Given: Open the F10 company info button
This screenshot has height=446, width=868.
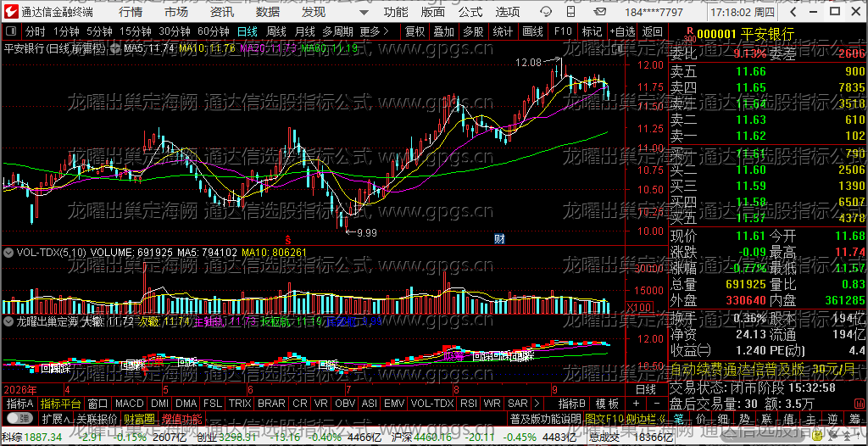Looking at the screenshot, I should point(563,31).
